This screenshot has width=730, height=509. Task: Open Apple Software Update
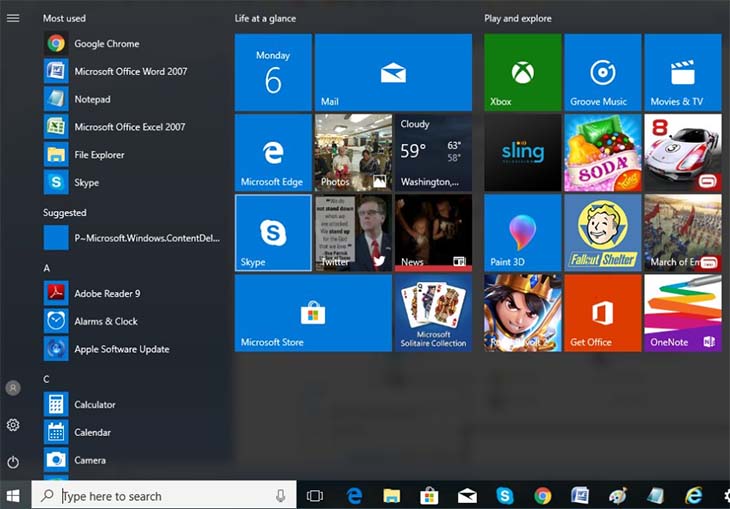tap(135, 349)
